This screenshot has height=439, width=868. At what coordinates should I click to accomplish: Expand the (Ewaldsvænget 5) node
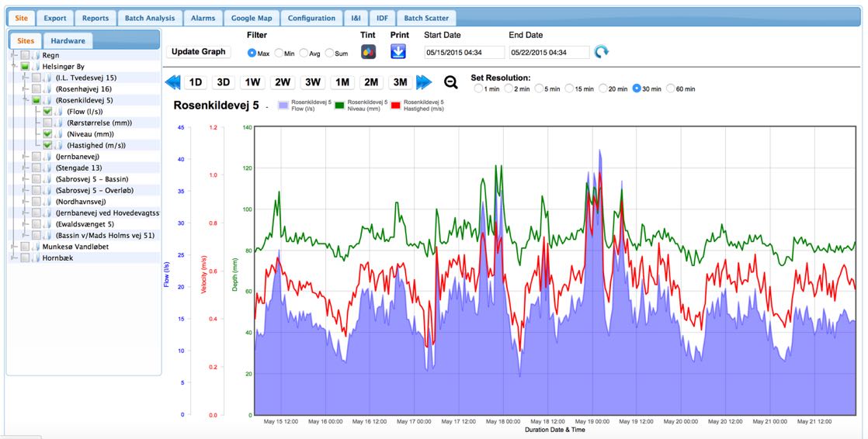(x=25, y=224)
